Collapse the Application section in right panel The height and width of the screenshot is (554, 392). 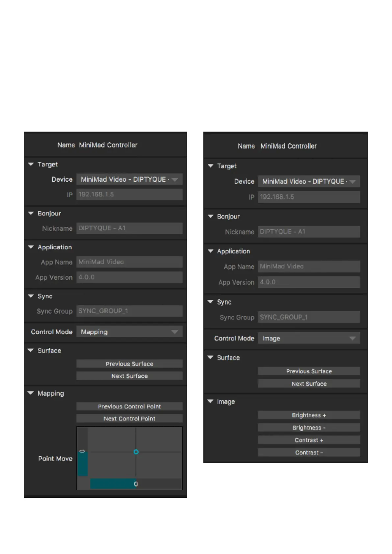pyautogui.click(x=211, y=251)
